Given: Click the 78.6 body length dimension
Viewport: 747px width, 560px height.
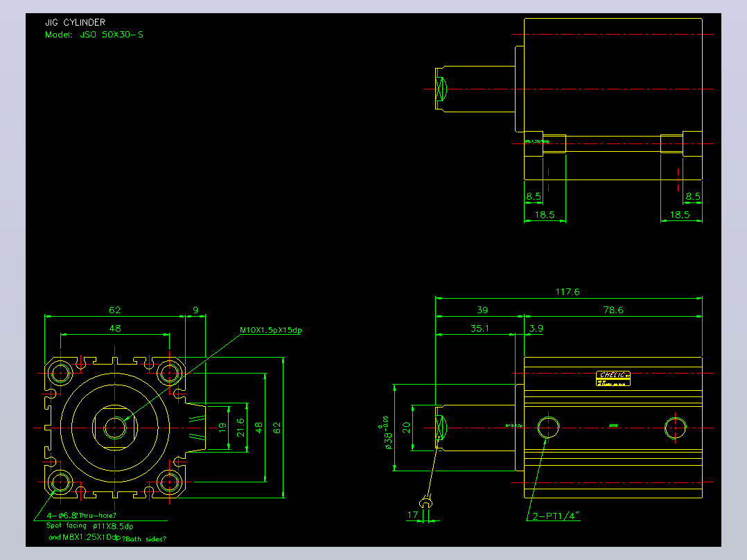Looking at the screenshot, I should (613, 310).
